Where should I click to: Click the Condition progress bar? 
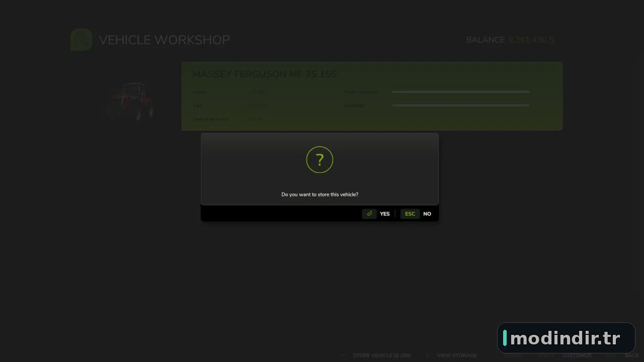[x=461, y=106]
